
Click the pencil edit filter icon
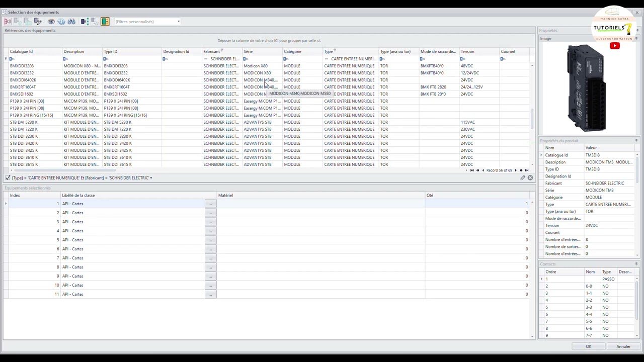click(x=523, y=178)
